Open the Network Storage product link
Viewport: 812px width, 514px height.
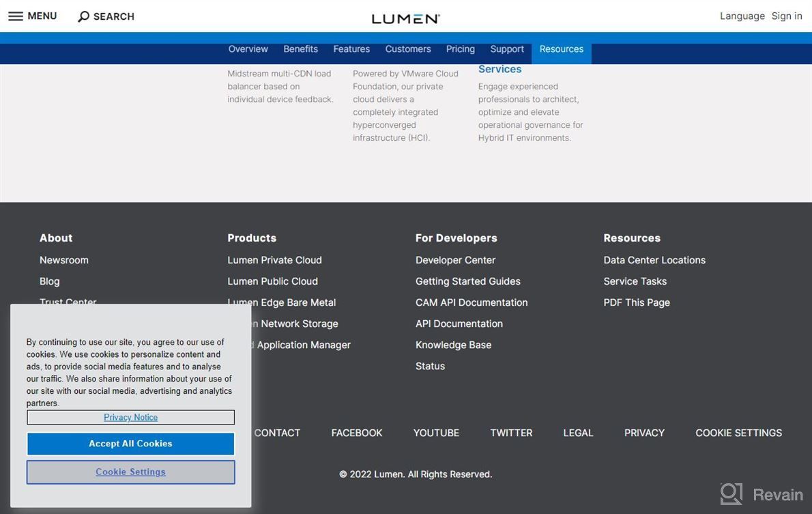point(295,324)
